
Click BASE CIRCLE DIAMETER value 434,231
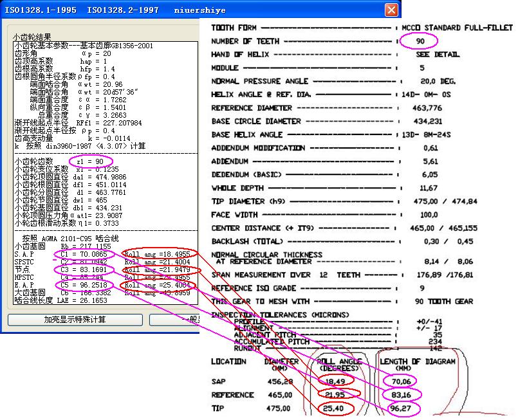427,121
